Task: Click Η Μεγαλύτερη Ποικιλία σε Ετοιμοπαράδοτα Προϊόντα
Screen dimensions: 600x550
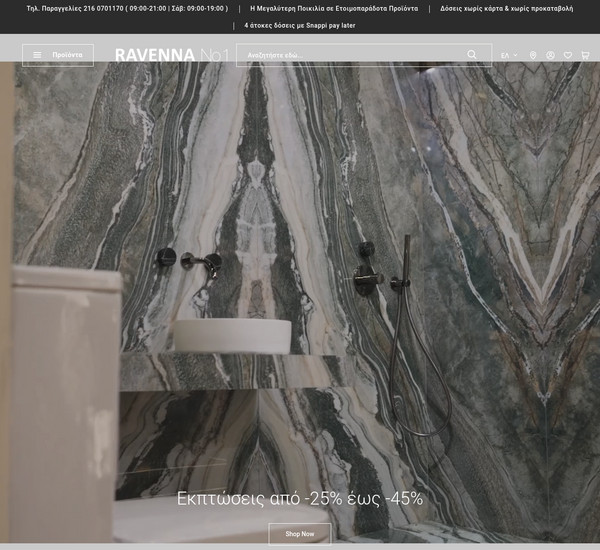Action: [x=334, y=8]
